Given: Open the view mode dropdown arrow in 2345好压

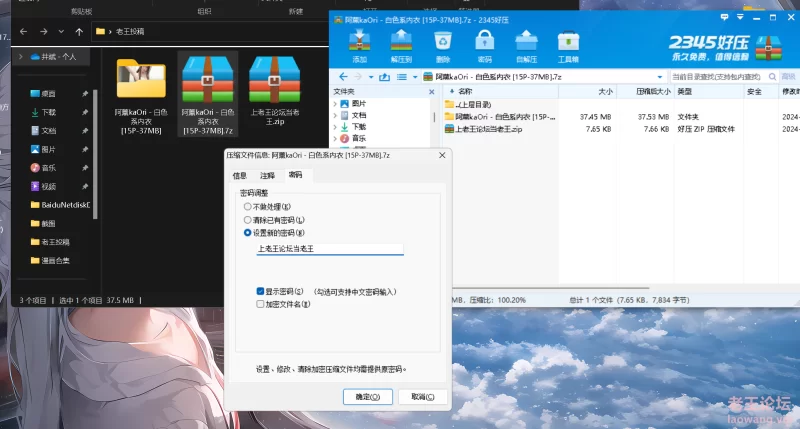Looking at the screenshot, I should (415, 77).
